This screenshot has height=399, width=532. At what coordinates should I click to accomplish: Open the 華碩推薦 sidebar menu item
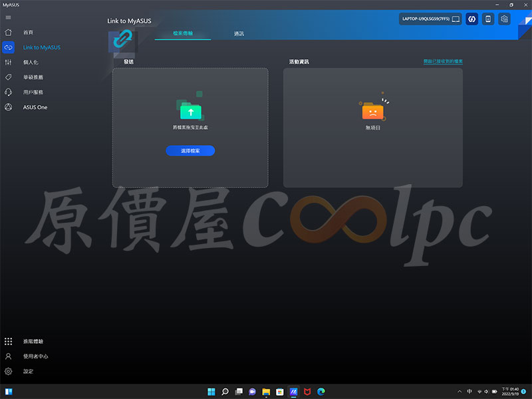pyautogui.click(x=33, y=77)
